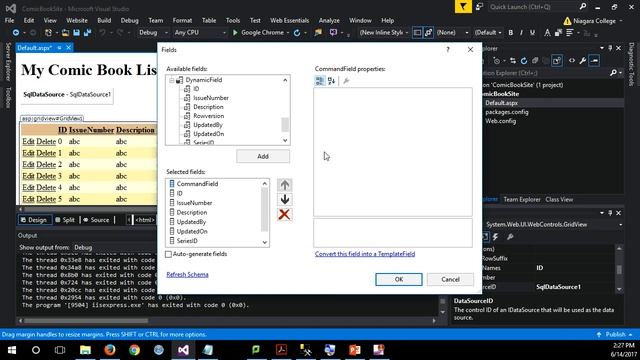Screen dimensions: 640x360
Task: Click the Save icon in the toolbar
Action: (x=76, y=33)
